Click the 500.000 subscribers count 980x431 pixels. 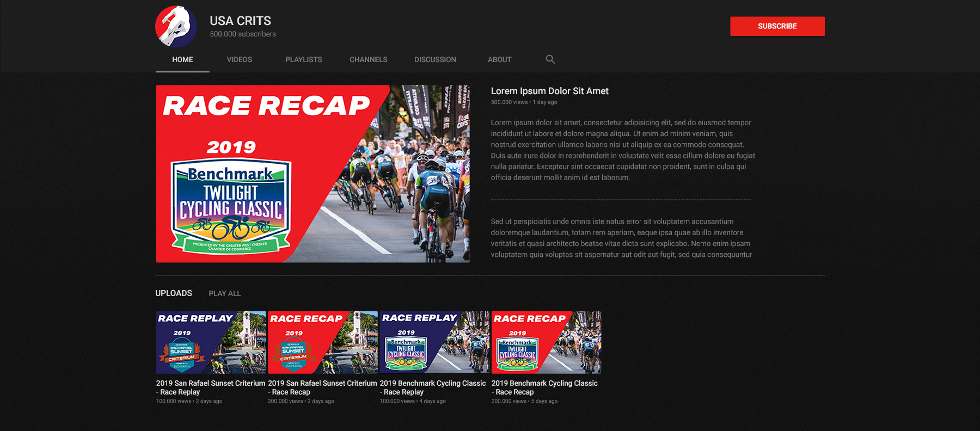point(243,34)
